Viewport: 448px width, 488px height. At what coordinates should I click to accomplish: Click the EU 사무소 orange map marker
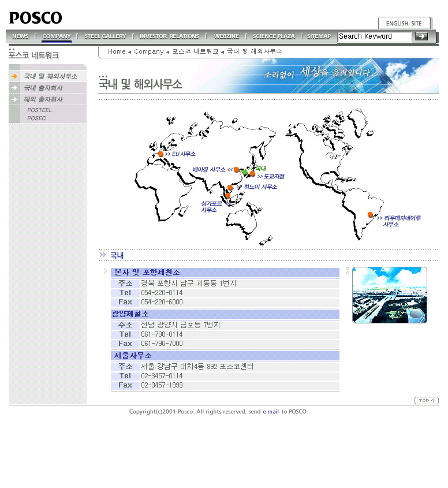point(160,154)
